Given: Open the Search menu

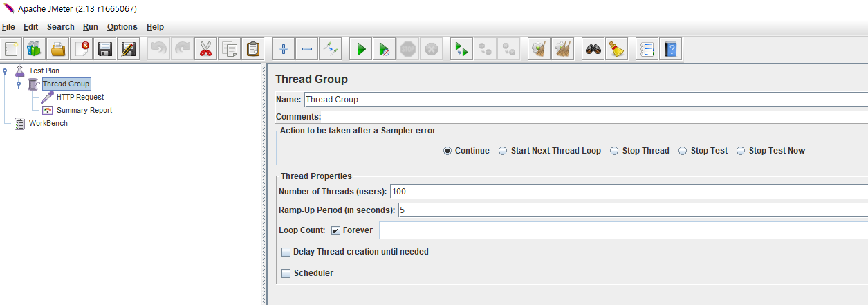Looking at the screenshot, I should (61, 27).
